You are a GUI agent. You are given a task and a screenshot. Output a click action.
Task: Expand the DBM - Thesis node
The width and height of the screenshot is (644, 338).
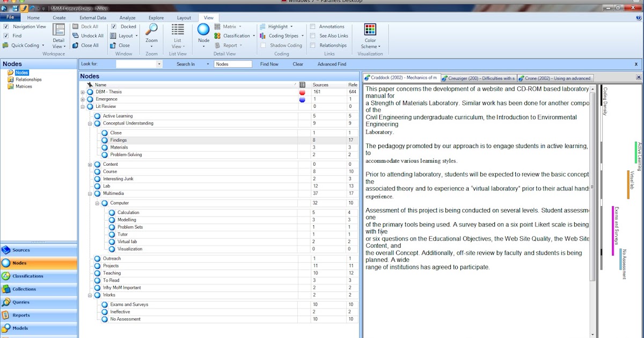coord(83,92)
